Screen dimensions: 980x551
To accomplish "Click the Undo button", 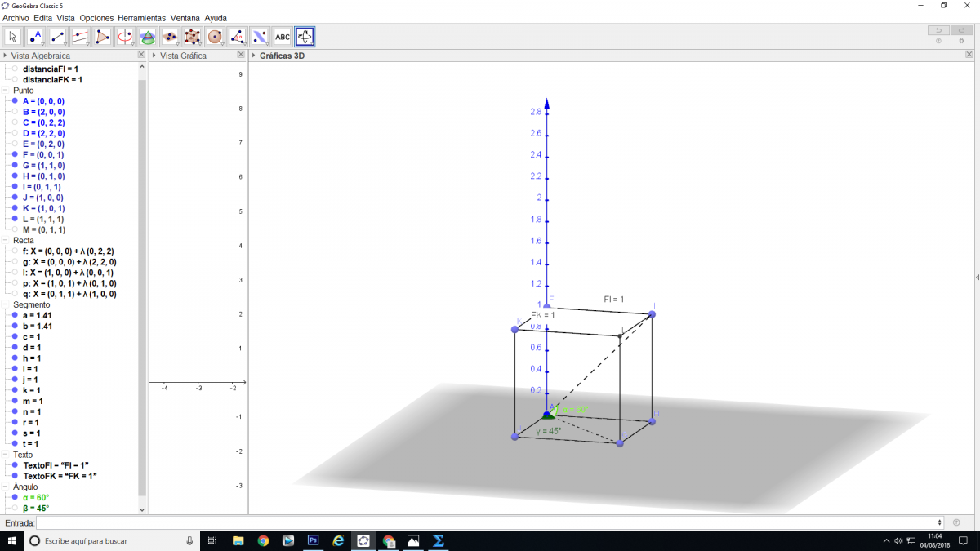I will (x=938, y=30).
